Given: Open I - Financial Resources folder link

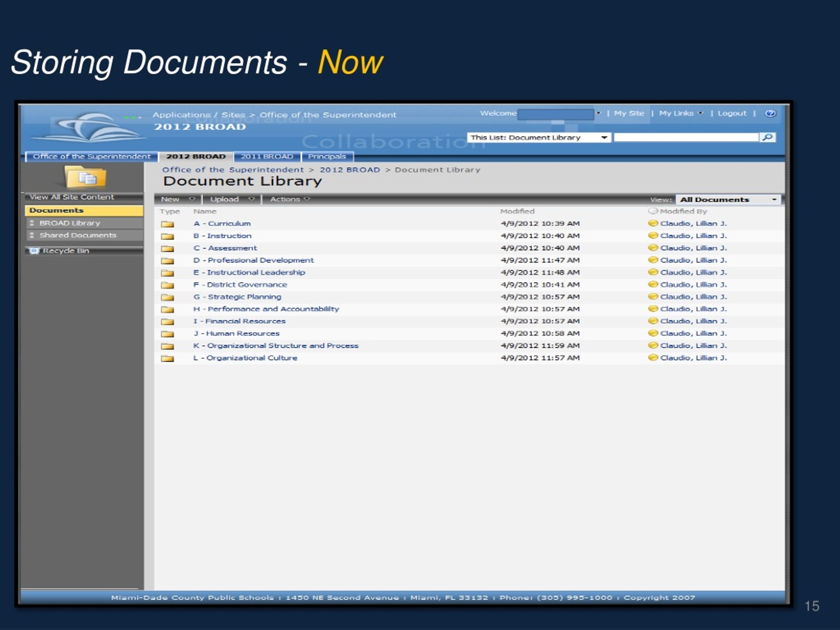Looking at the screenshot, I should (x=239, y=321).
